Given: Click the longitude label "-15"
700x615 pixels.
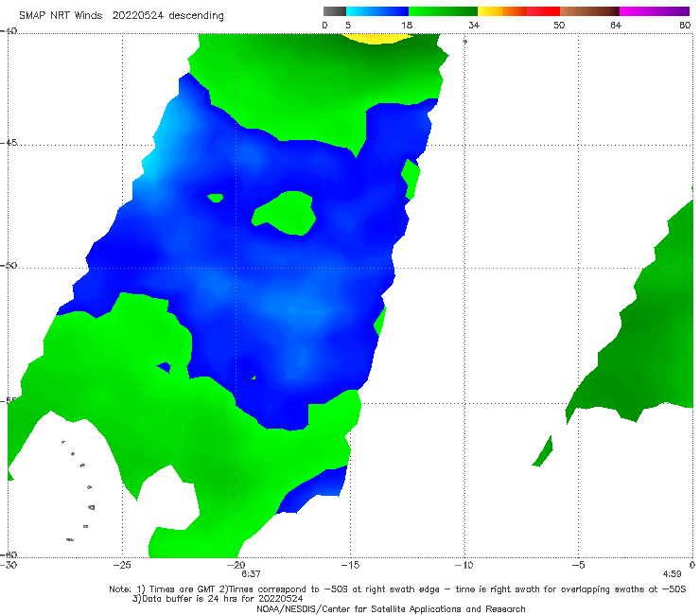Looking at the screenshot, I should coord(350,565).
